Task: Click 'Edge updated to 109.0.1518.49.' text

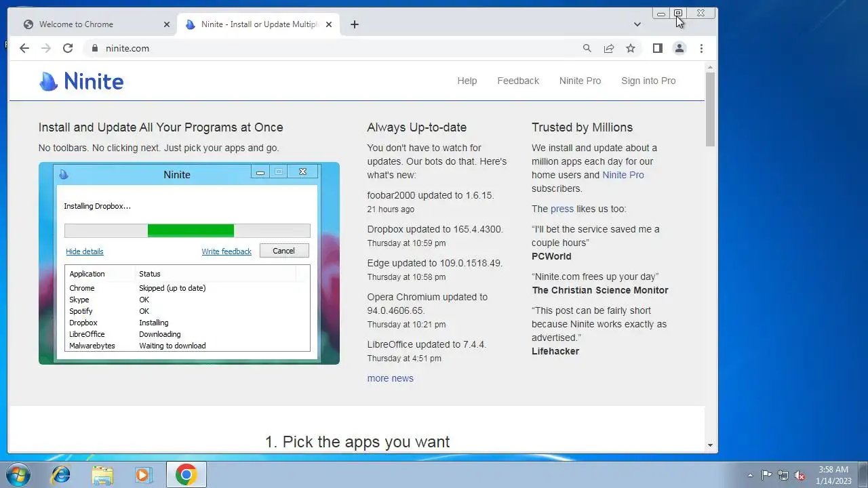Action: [x=435, y=263]
